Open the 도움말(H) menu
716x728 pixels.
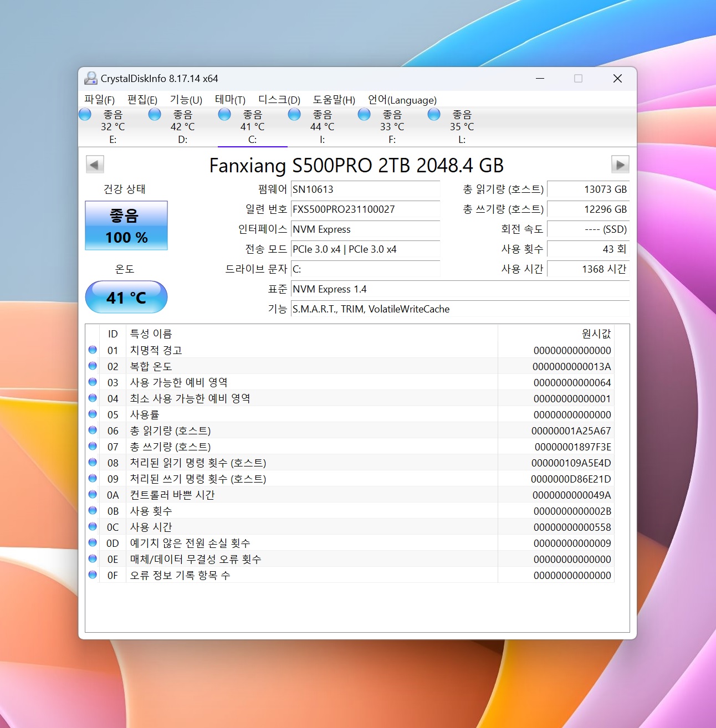[334, 100]
